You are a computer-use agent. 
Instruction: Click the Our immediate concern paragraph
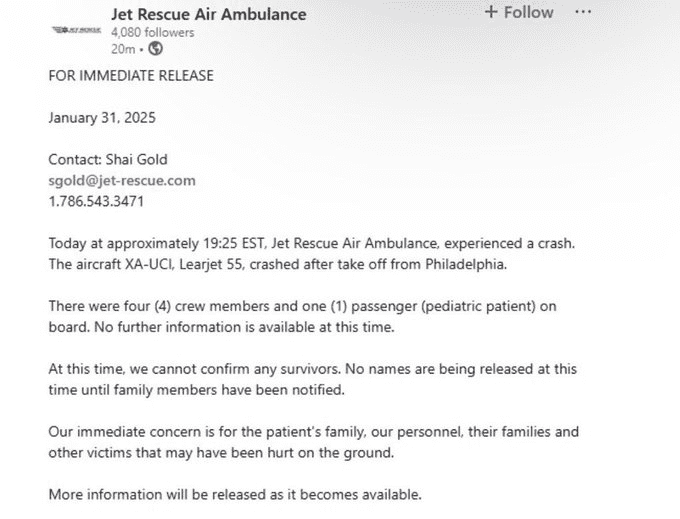(314, 442)
